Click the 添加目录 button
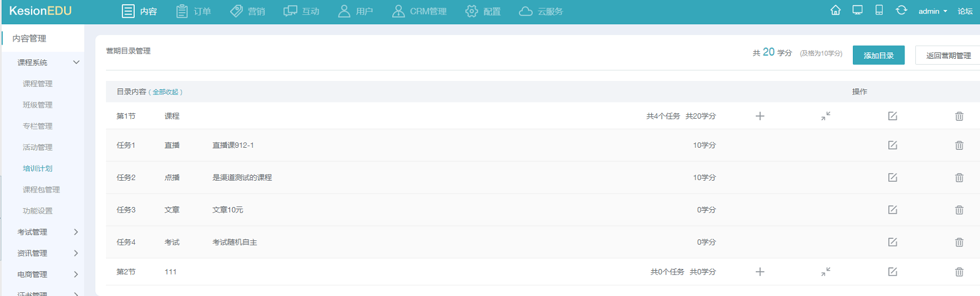Screen dimensions: 980x296 coord(878,56)
